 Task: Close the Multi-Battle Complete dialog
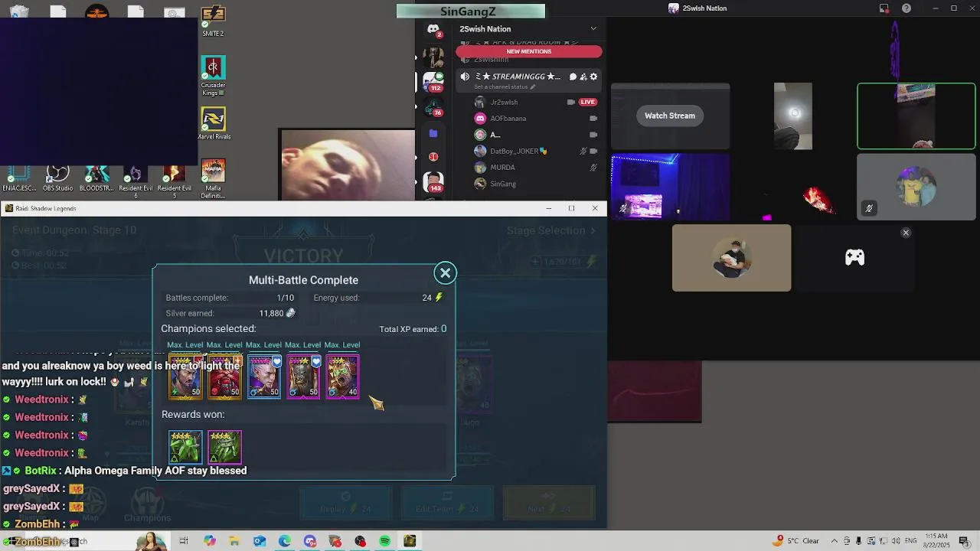[x=445, y=273]
